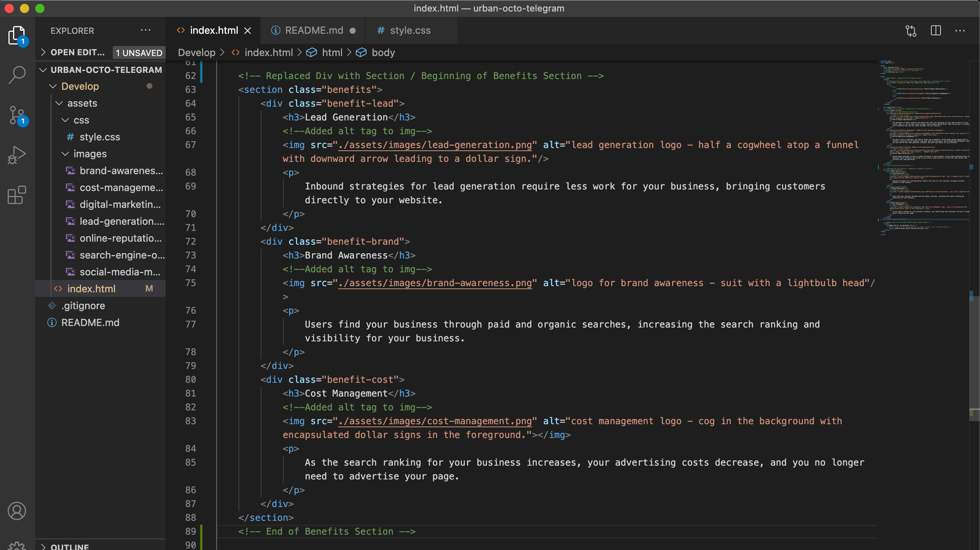Open the Explorer view in activity bar

(x=17, y=36)
